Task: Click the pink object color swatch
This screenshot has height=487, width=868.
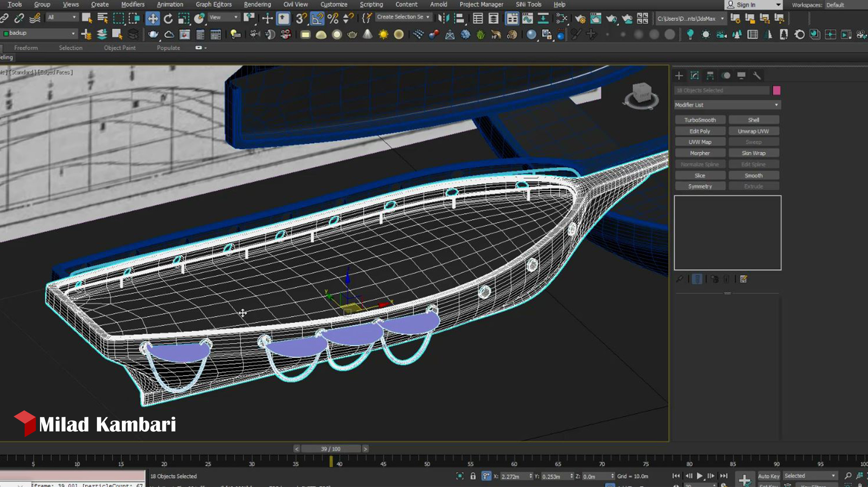Action: coord(777,90)
